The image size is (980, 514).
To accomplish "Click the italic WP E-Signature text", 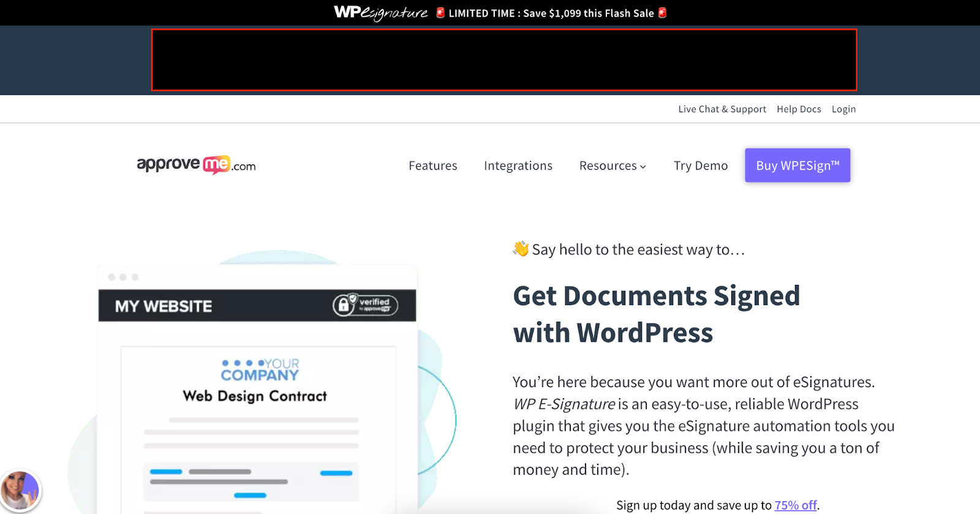I will [x=564, y=404].
